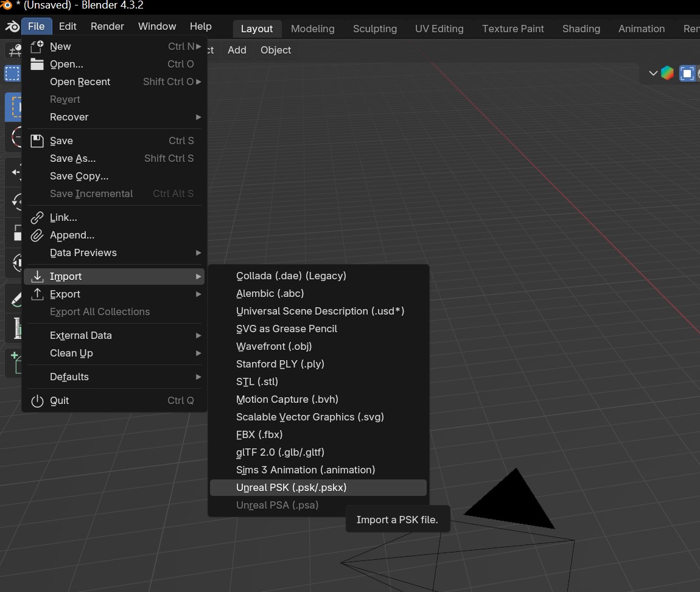This screenshot has width=700, height=592.
Task: Switch to the Texture Paint workspace tab
Action: click(x=513, y=29)
